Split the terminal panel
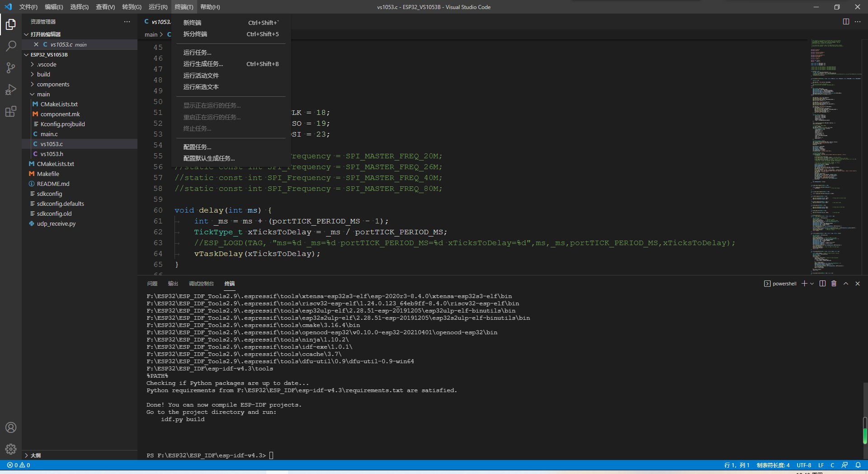 tap(822, 284)
